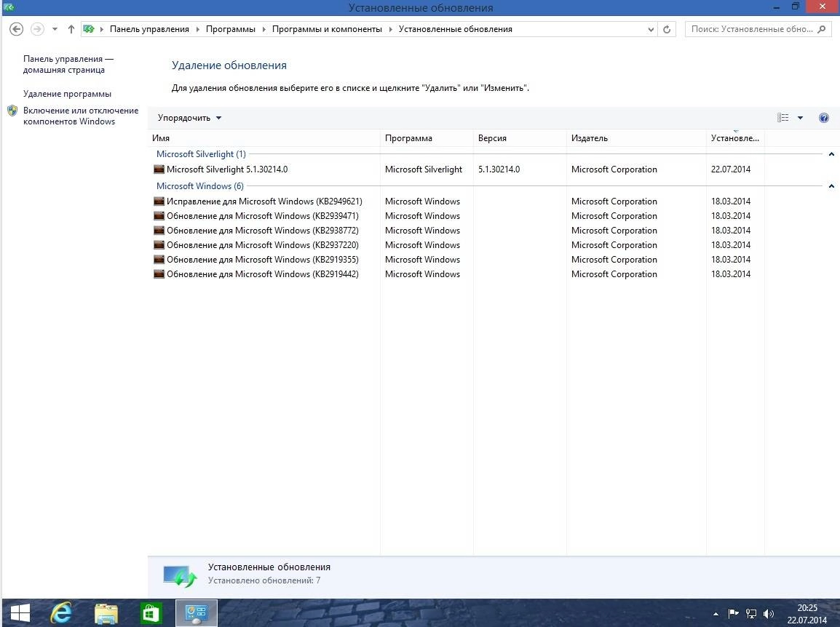840x627 pixels.
Task: Sort by the 'Установле...' column header
Action: coord(735,138)
